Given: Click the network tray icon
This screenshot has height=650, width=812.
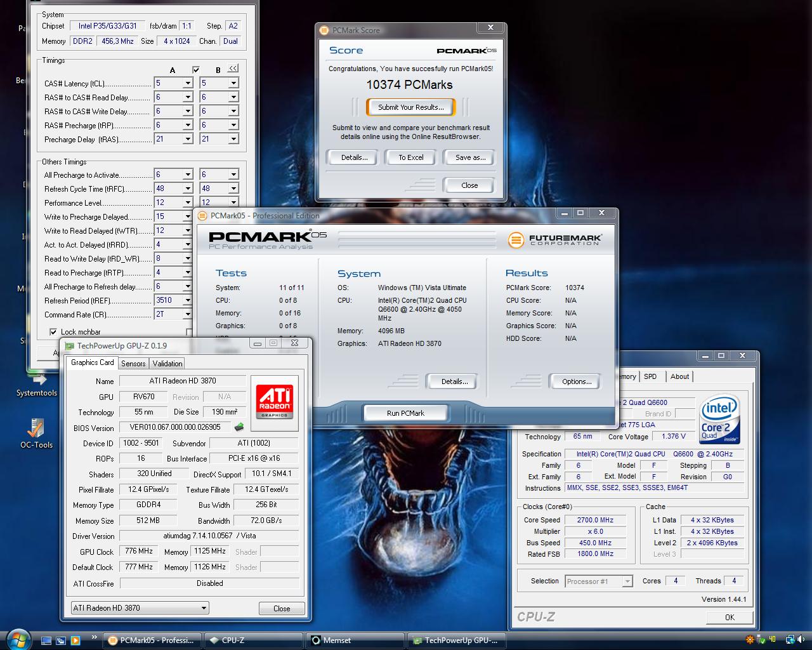Looking at the screenshot, I should coord(790,640).
